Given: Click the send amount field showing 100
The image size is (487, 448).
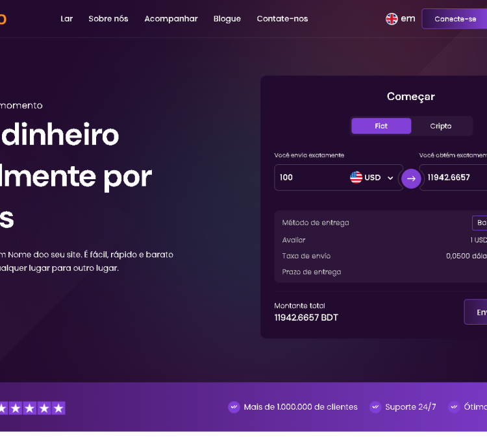Looking at the screenshot, I should (x=310, y=178).
